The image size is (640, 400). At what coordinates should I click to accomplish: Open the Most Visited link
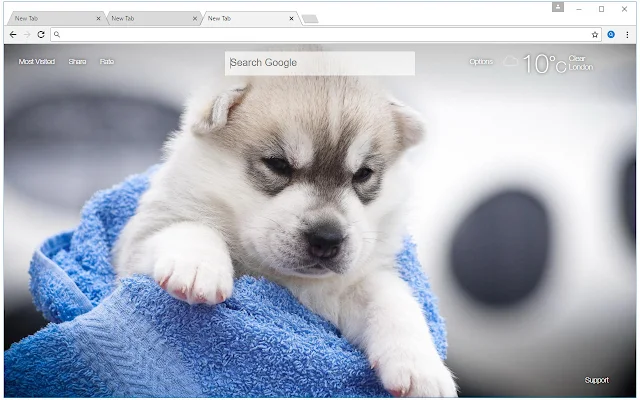[37, 62]
